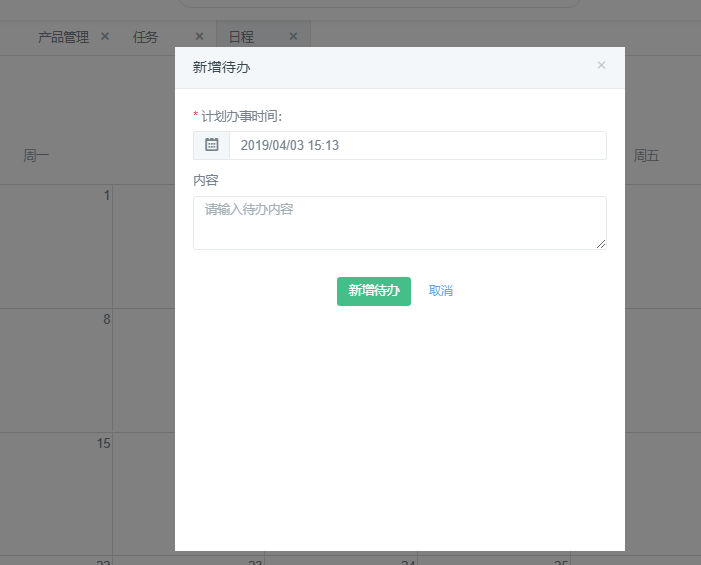The width and height of the screenshot is (701, 565).
Task: Click the 新增待办 dialog title bar text
Action: click(221, 68)
